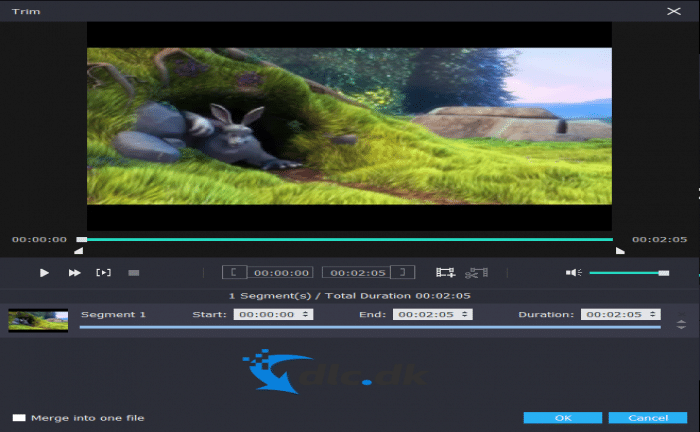Adjust the End time stepper of Segment 1

[466, 314]
